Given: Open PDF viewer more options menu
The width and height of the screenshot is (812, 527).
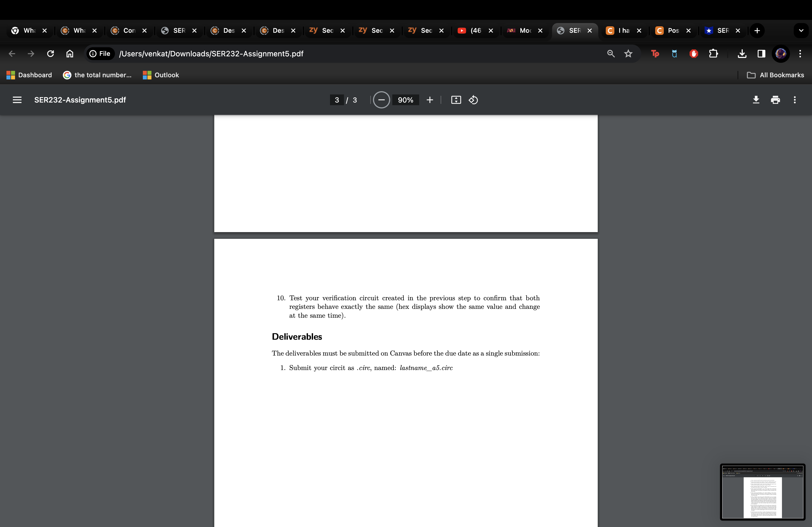Looking at the screenshot, I should tap(794, 100).
